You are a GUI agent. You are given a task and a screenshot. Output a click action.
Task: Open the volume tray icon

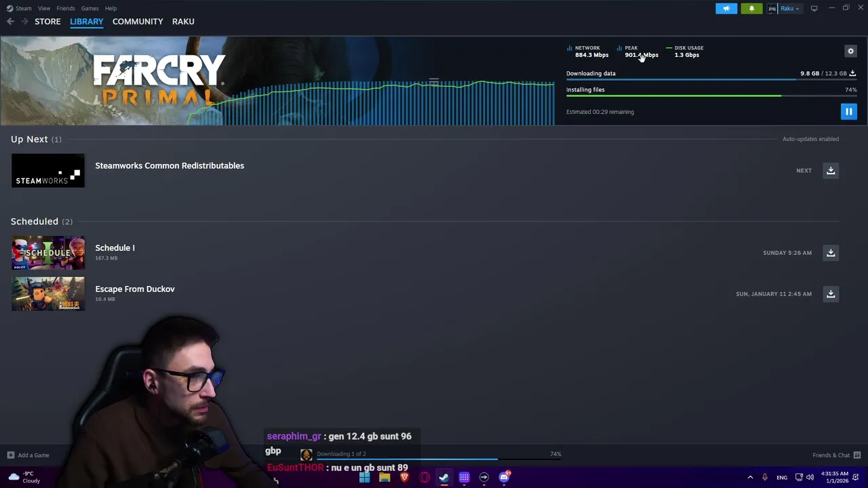[810, 477]
